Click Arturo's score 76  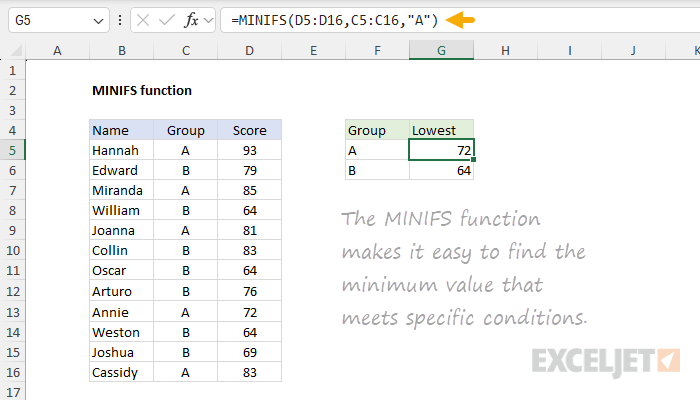[x=250, y=291]
